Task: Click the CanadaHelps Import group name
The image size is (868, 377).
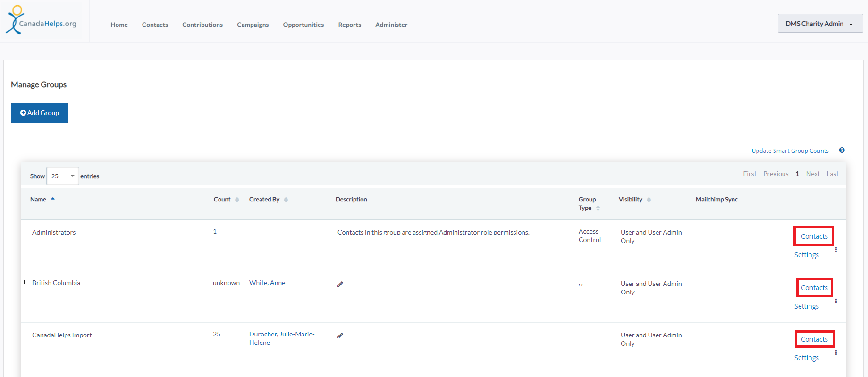Action: coord(62,335)
